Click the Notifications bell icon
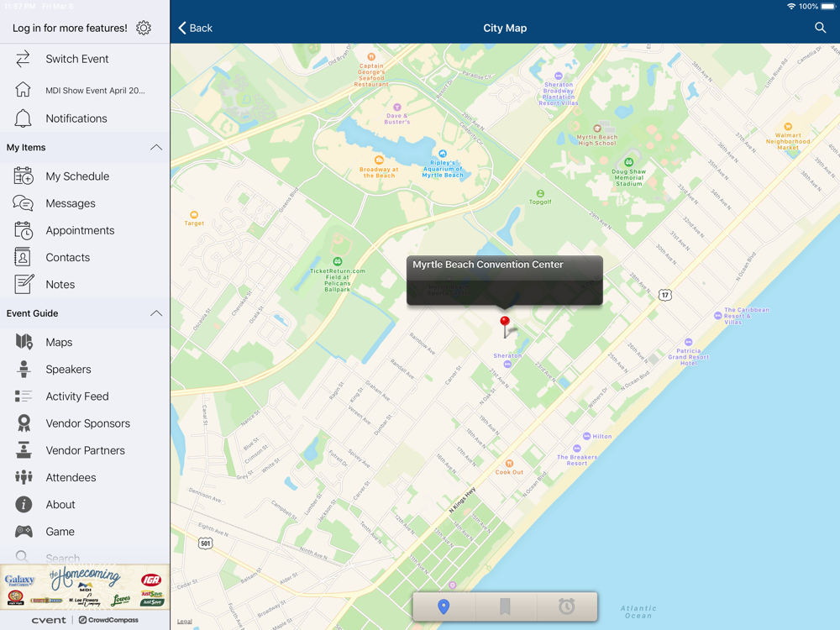Viewport: 840px width, 630px height. pyautogui.click(x=23, y=118)
